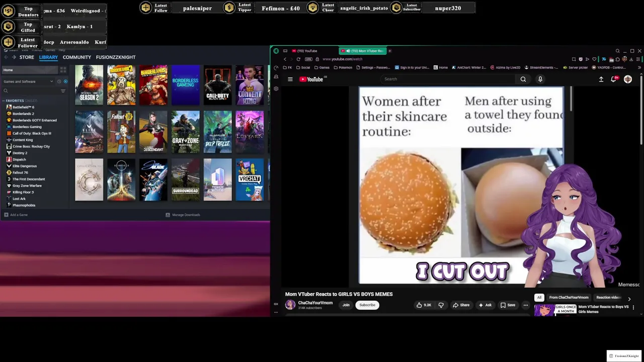The height and width of the screenshot is (362, 644).
Task: Open 'Manage Downloads' in Steam
Action: (183, 215)
